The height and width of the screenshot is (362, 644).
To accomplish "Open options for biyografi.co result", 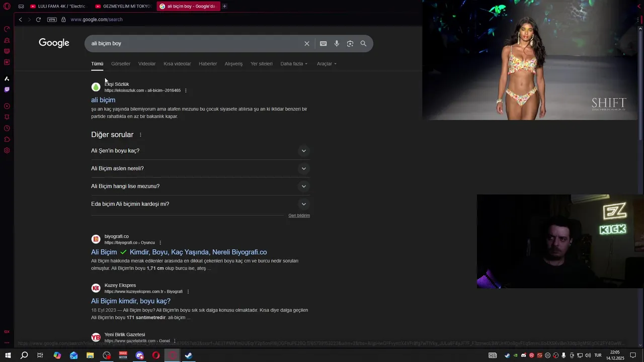I will point(160,243).
